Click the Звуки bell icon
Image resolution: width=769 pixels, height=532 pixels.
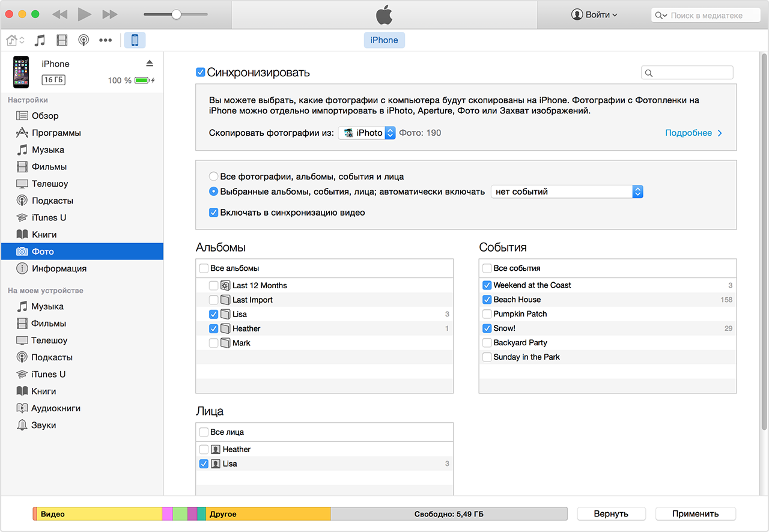(x=22, y=425)
